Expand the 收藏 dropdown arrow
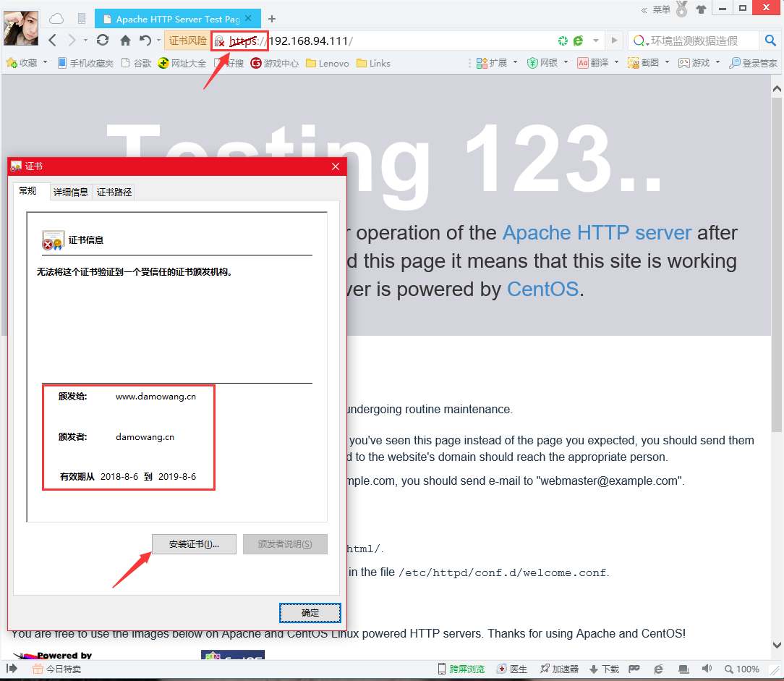784x681 pixels. [45, 62]
